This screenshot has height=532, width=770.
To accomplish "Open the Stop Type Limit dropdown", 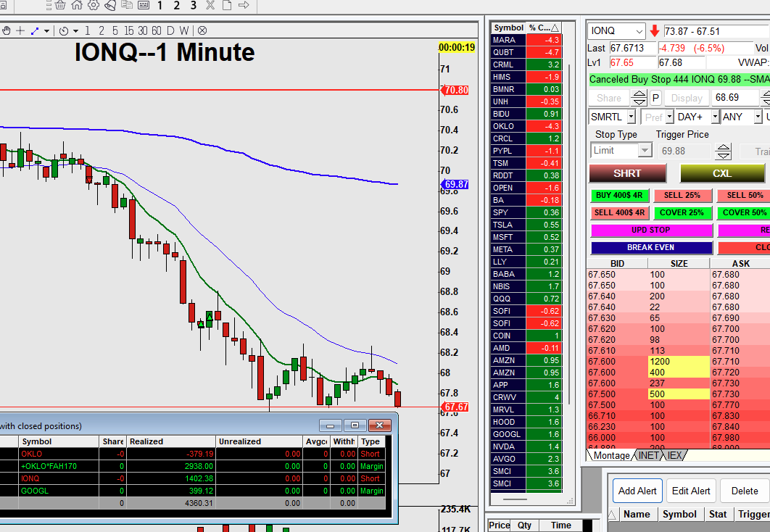I will (645, 150).
